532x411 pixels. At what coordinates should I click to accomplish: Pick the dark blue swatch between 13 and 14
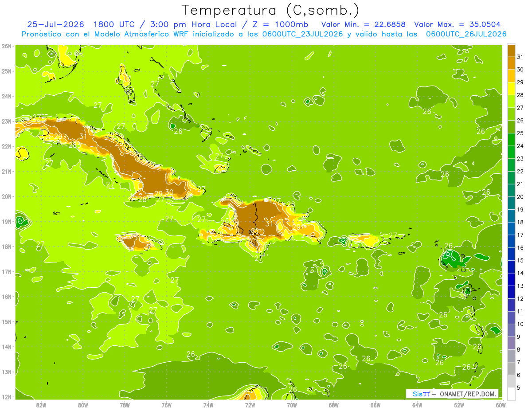point(511,279)
